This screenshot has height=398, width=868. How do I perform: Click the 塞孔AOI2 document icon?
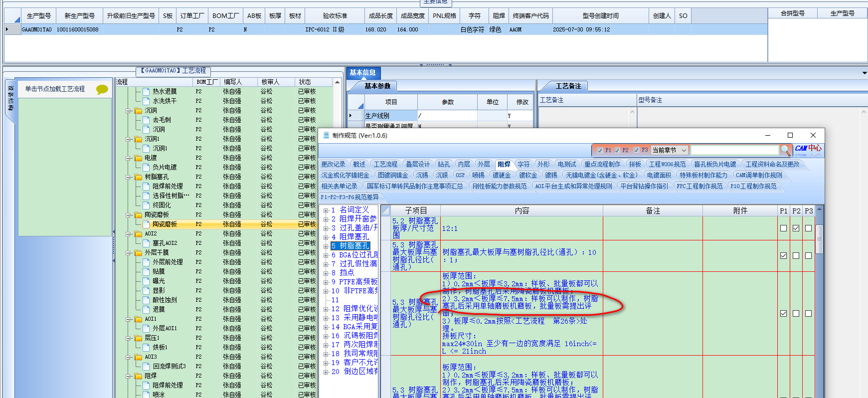pyautogui.click(x=146, y=243)
